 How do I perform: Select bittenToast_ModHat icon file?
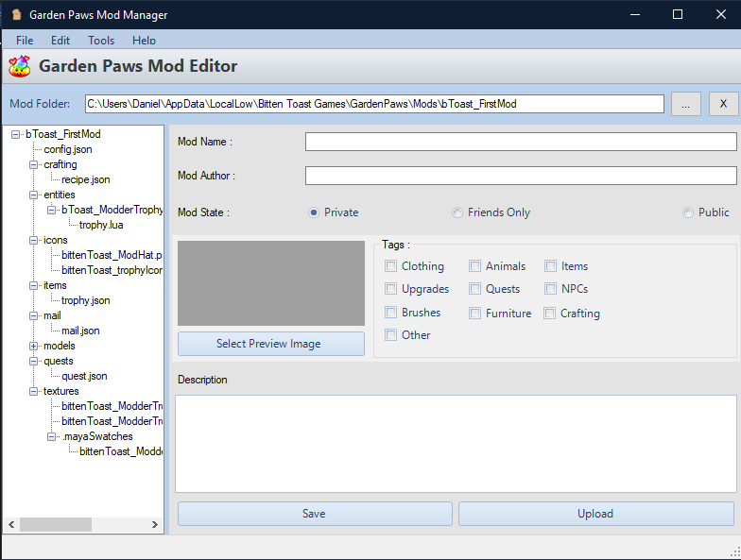112,255
